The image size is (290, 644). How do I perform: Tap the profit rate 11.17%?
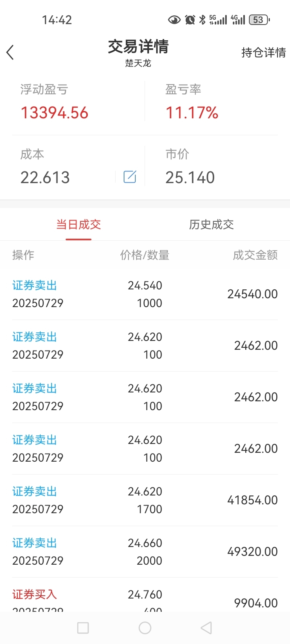192,113
